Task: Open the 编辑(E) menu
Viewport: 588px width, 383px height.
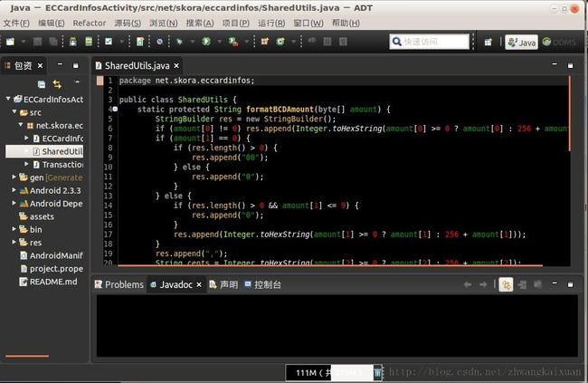Action: (52, 24)
